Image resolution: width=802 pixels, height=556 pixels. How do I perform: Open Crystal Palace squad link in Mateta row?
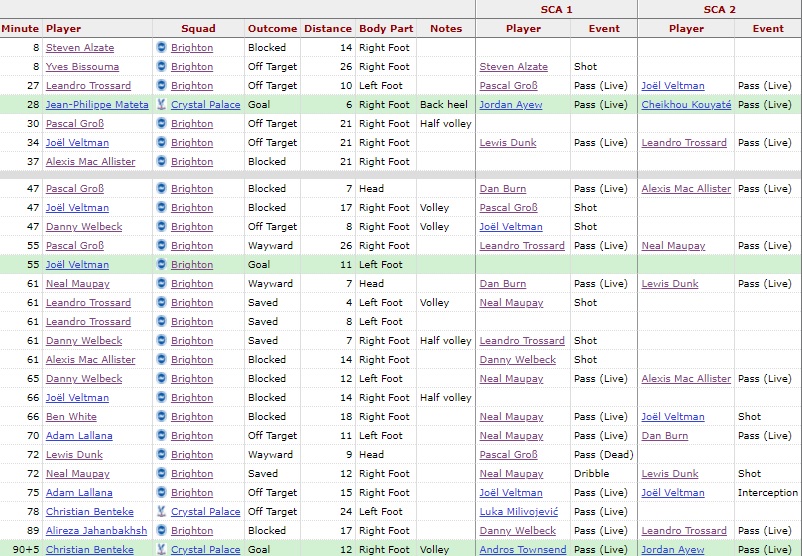(206, 104)
